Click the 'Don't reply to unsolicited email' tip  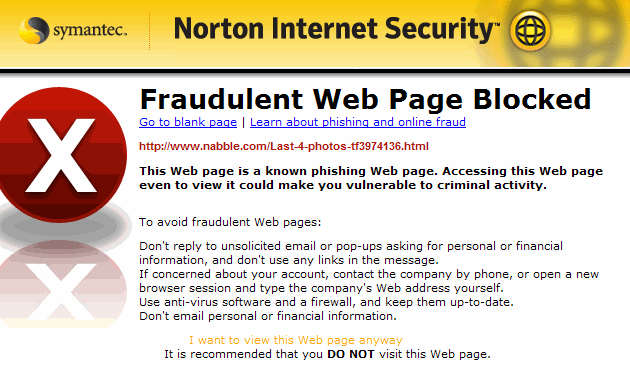click(351, 253)
